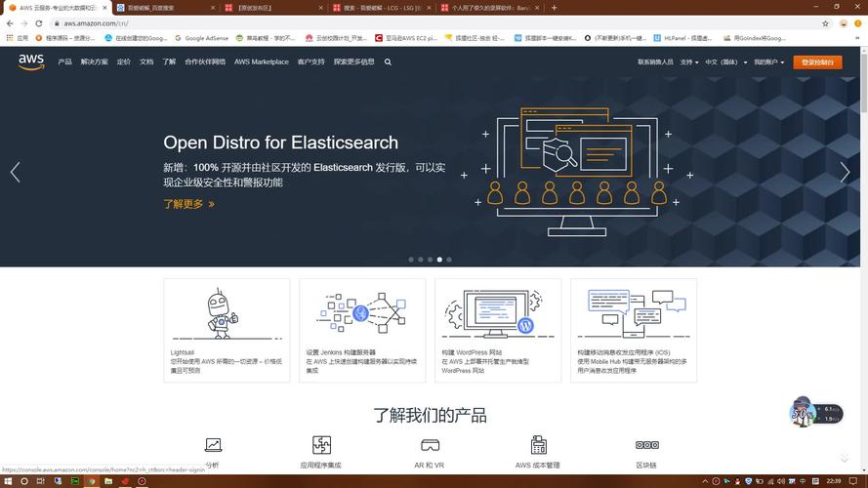This screenshot has height=488, width=868.
Task: Open the 区块链 blockchain icon
Action: (x=646, y=445)
